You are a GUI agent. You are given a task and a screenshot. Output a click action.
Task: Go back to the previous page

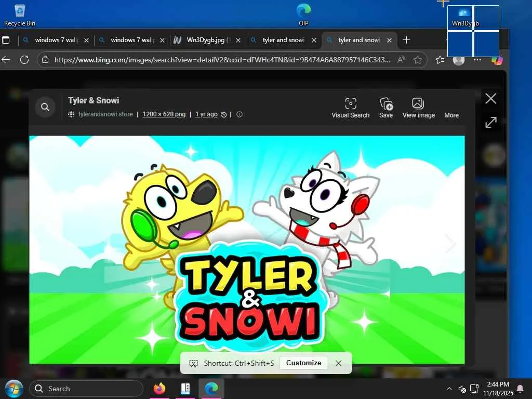[6, 60]
